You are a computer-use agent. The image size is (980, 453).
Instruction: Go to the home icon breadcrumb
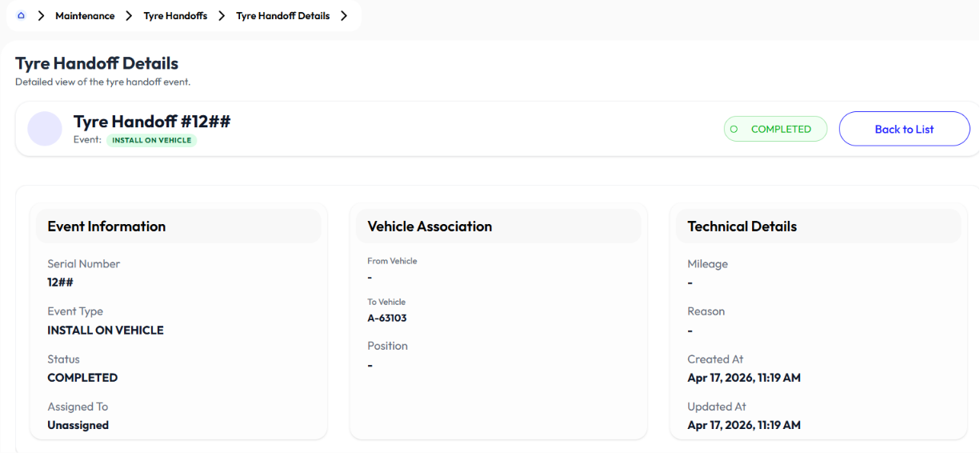[x=21, y=16]
